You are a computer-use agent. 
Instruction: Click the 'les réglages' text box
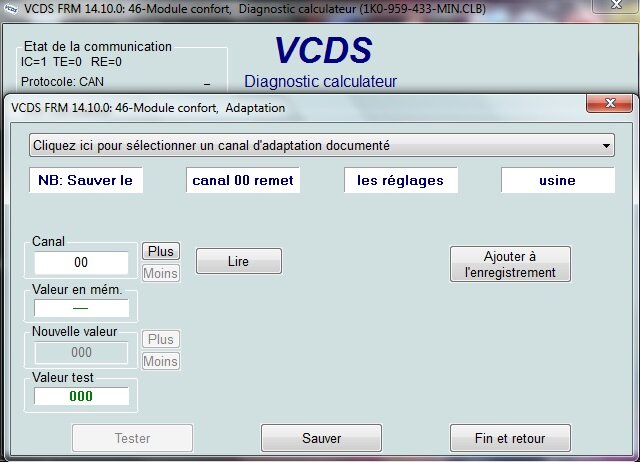(x=400, y=180)
